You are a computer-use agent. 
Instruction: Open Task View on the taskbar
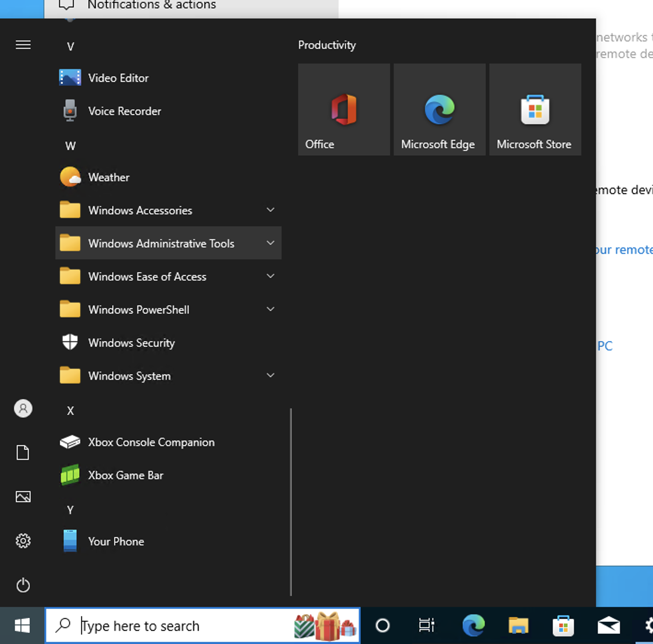click(x=427, y=626)
